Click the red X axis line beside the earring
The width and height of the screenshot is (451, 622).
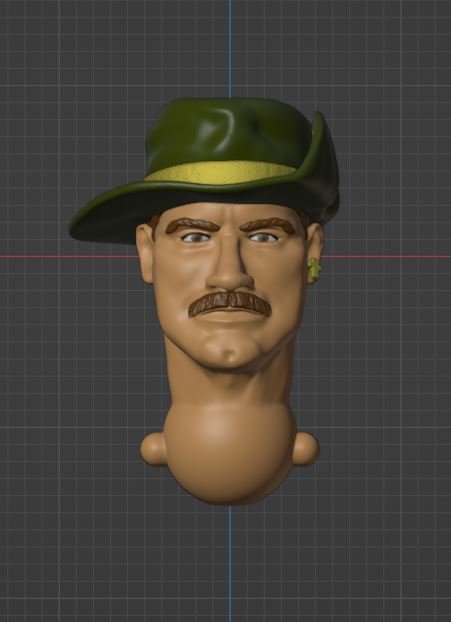pyautogui.click(x=387, y=257)
